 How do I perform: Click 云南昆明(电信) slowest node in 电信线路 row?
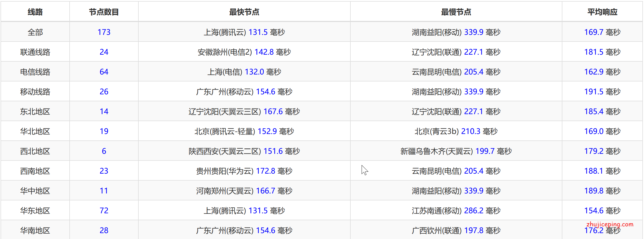(456, 72)
